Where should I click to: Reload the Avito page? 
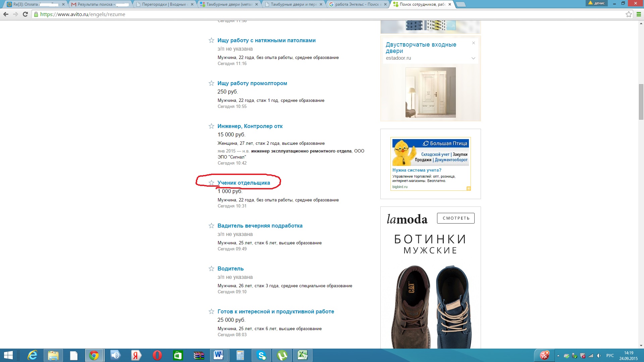(25, 14)
